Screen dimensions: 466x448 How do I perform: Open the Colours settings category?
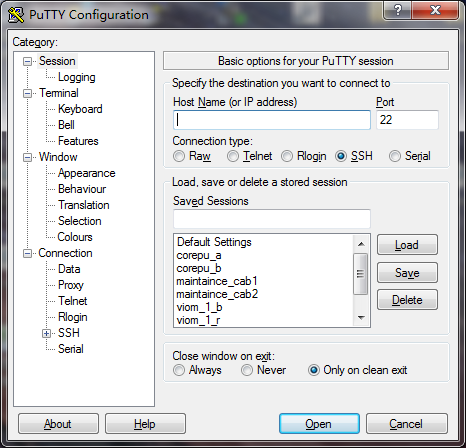pyautogui.click(x=75, y=237)
